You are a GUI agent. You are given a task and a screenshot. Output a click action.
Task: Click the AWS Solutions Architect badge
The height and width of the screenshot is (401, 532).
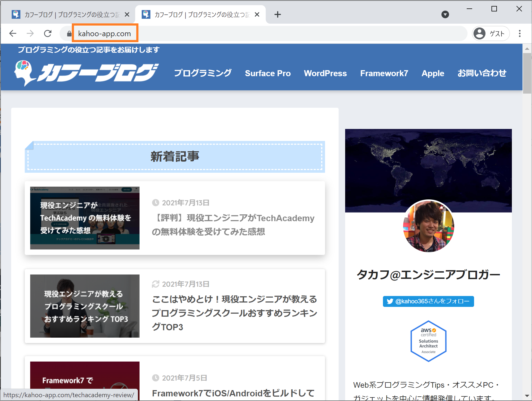pos(428,341)
